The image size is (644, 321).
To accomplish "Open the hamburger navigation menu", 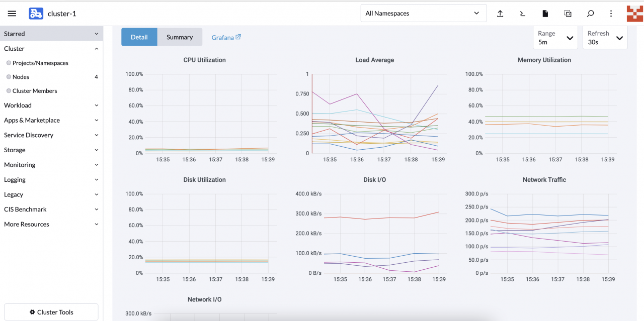I will point(12,14).
